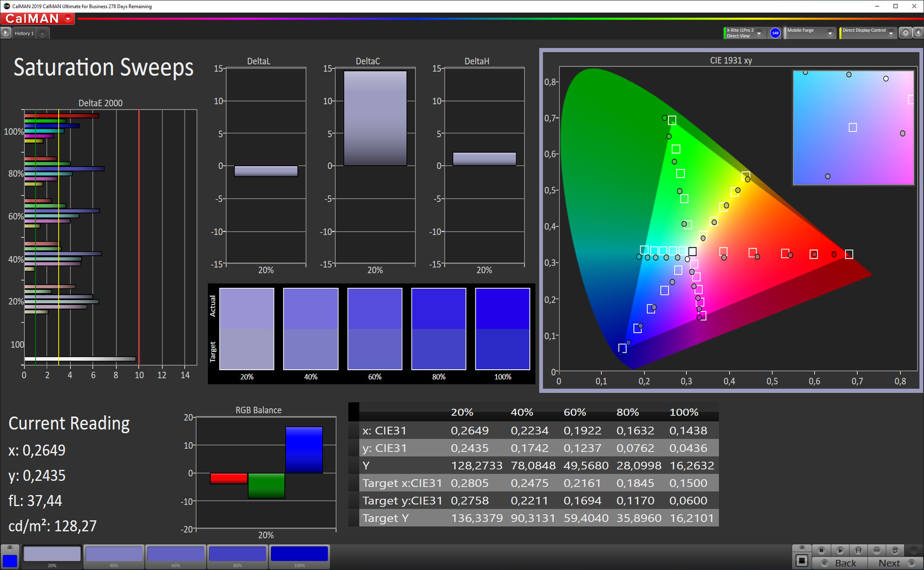Viewport: 924px width, 570px height.
Task: Click the single read bracket icon
Action: click(x=858, y=550)
